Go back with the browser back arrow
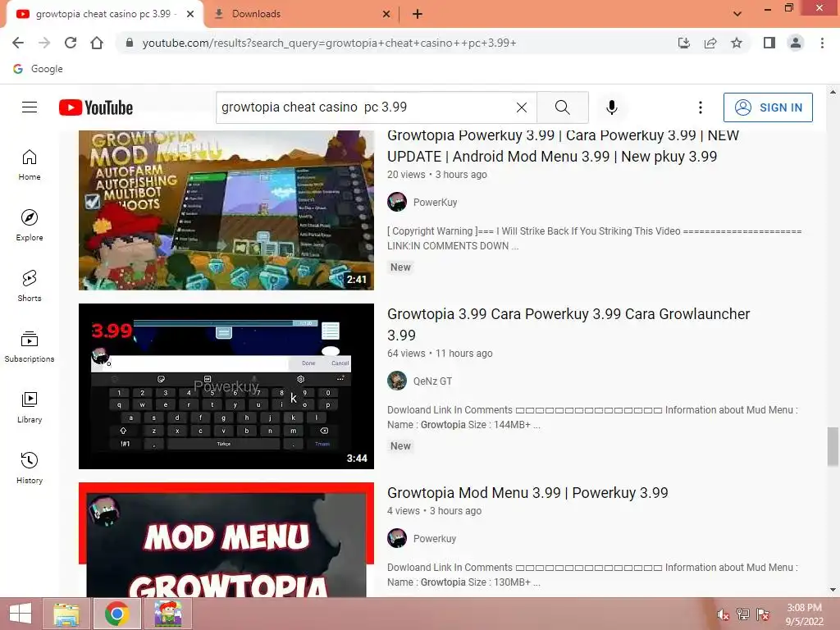Viewport: 840px width, 630px height. (x=18, y=43)
